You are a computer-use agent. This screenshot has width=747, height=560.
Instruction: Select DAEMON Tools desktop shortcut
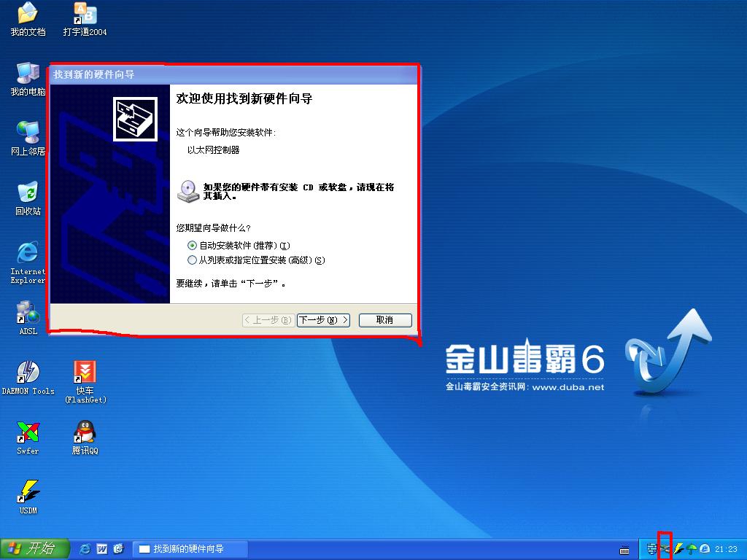click(28, 378)
